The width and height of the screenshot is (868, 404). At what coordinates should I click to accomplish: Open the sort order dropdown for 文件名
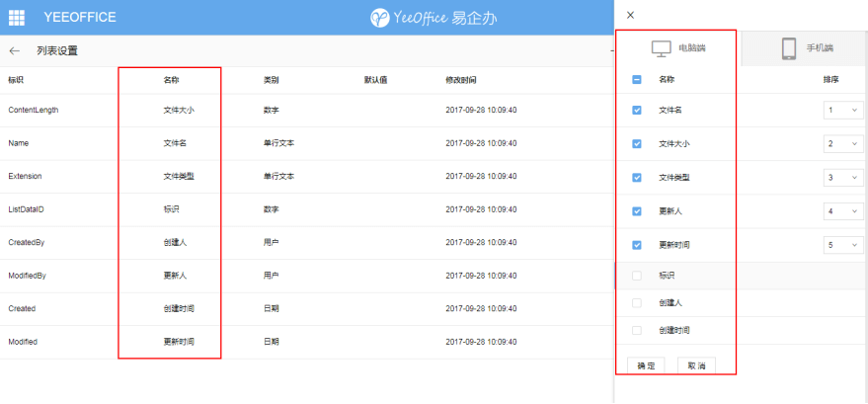click(843, 110)
